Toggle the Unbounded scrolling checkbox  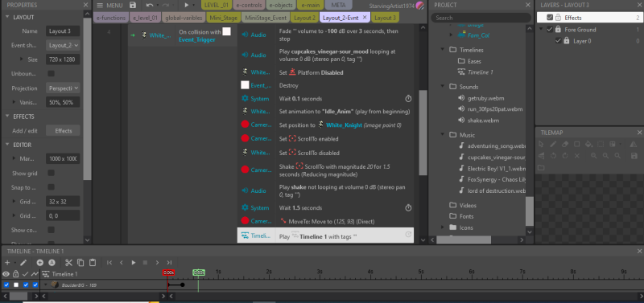pos(51,74)
